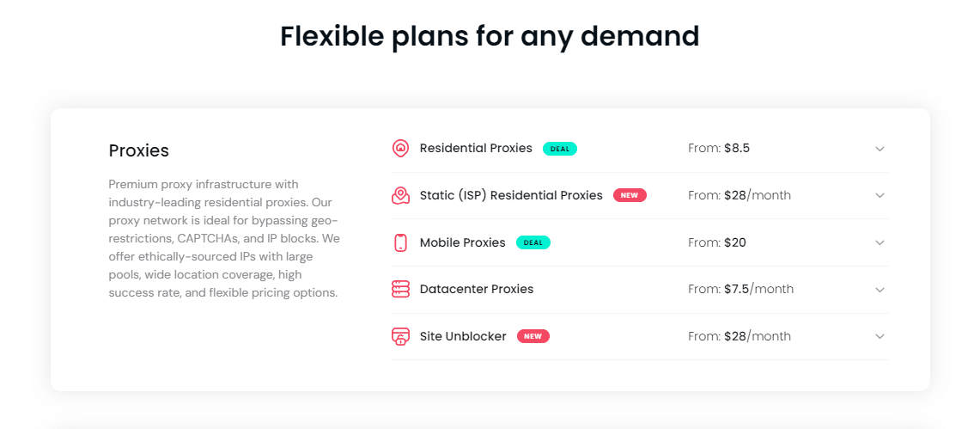Click the Mobile Proxies phone icon
The height and width of the screenshot is (429, 980).
400,242
